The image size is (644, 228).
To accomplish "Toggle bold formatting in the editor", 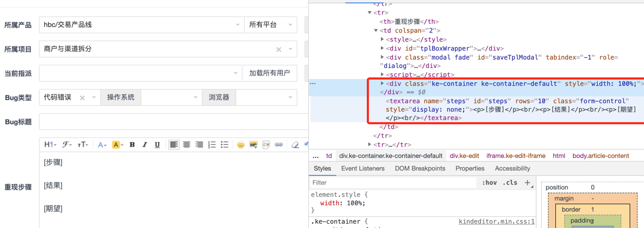I will [132, 145].
